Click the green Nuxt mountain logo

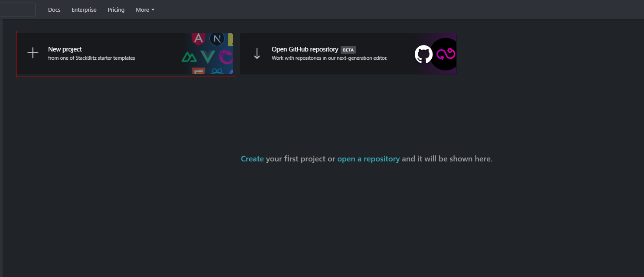pyautogui.click(x=189, y=57)
